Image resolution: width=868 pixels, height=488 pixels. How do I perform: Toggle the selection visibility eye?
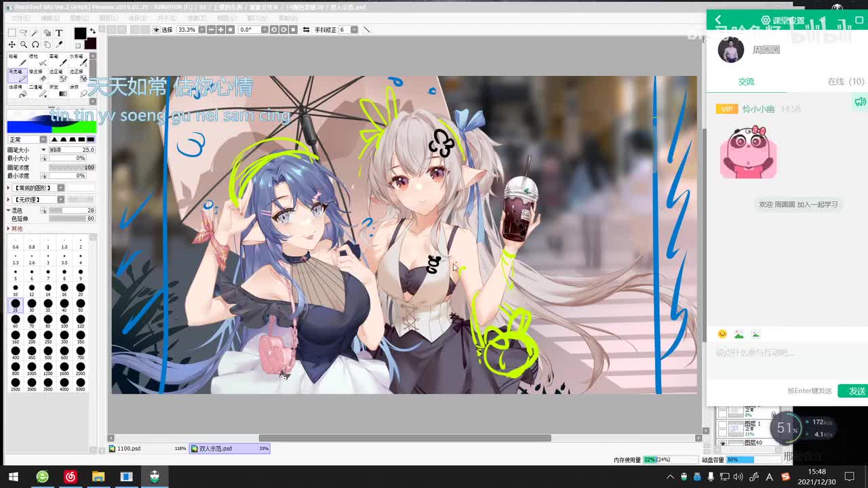coord(157,30)
